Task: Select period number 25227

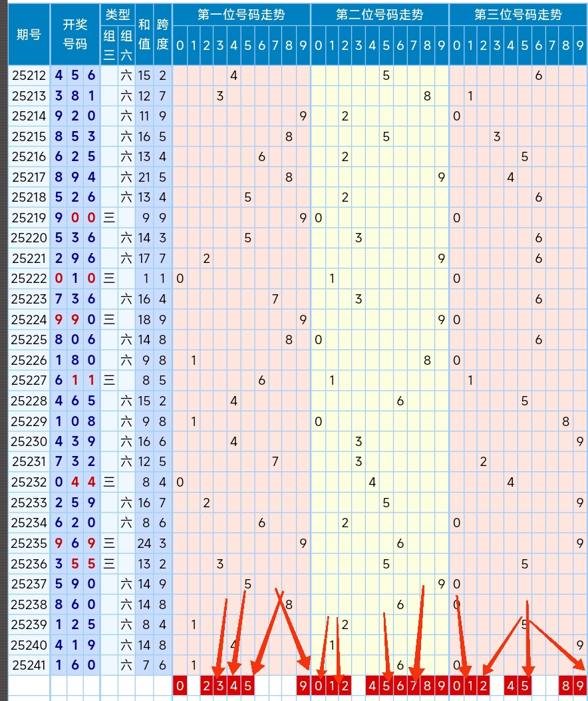Action: [x=29, y=380]
